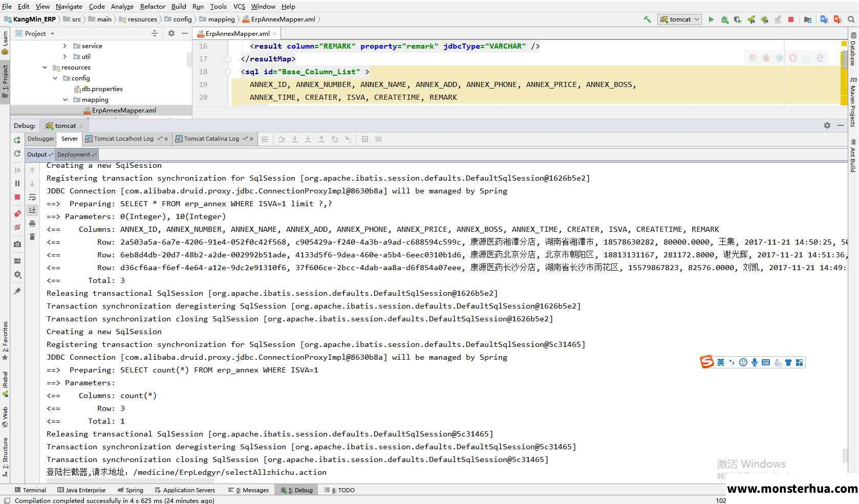Click the Build project hammer icon
859x504 pixels.
tap(647, 19)
